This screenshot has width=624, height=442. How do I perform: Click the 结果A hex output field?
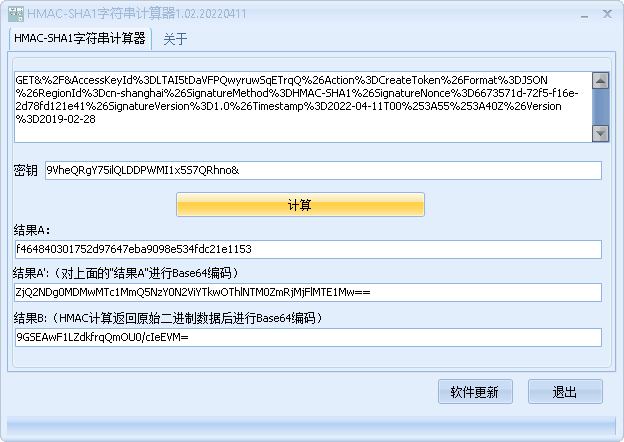pos(308,249)
